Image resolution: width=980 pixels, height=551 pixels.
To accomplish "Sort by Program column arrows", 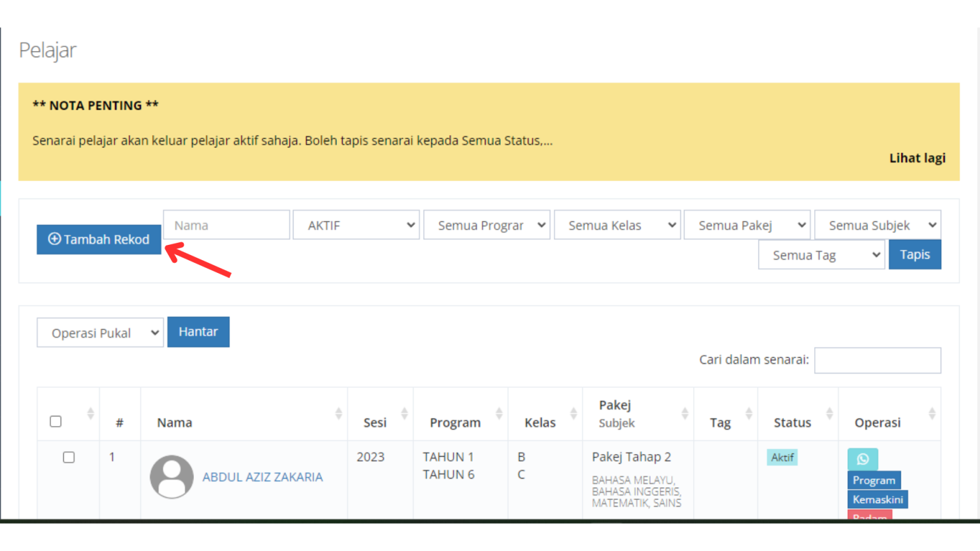I will pos(499,414).
